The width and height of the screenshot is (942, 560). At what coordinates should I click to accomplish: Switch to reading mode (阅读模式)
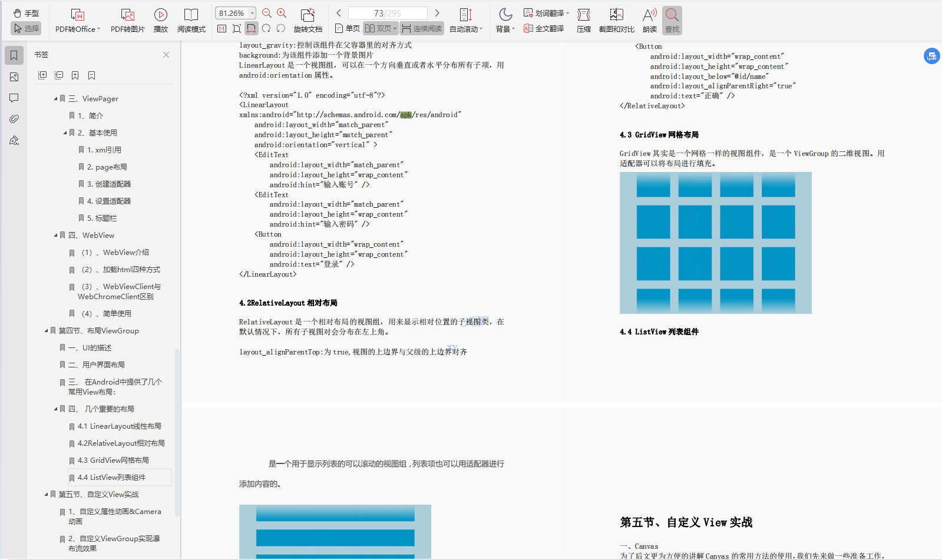coord(191,21)
